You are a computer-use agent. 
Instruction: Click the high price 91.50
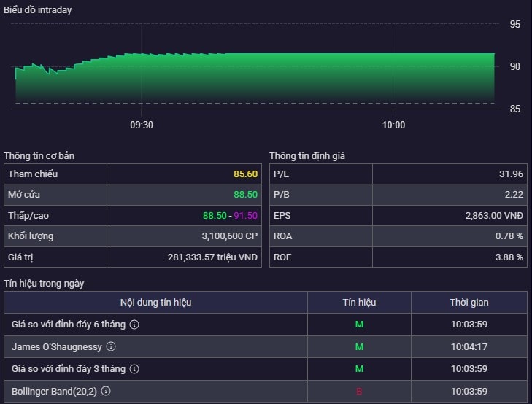[246, 216]
